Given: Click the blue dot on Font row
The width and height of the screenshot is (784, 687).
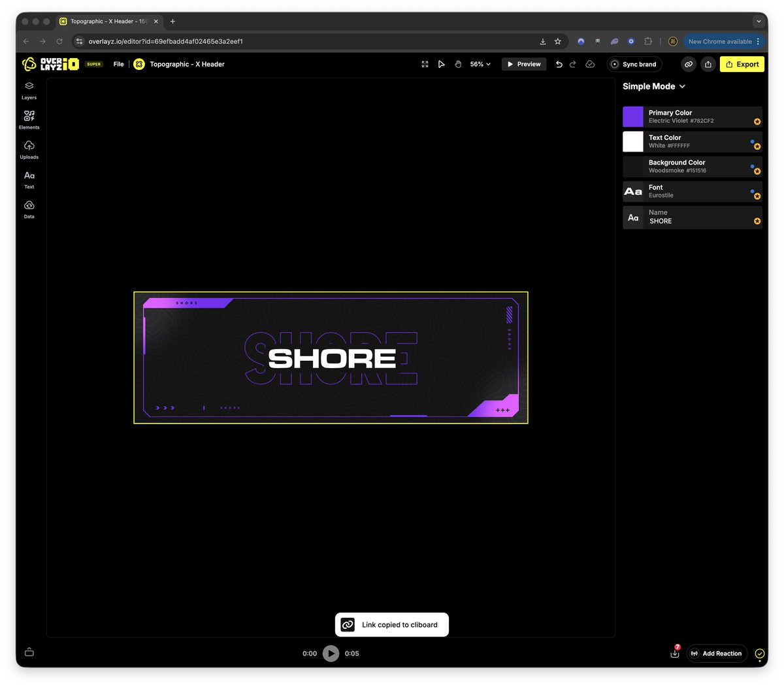Looking at the screenshot, I should click(x=752, y=191).
